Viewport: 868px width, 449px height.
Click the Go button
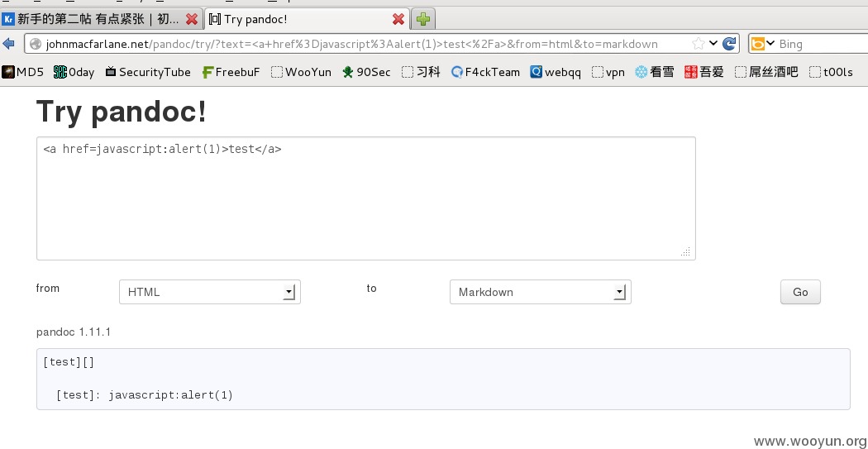(800, 292)
